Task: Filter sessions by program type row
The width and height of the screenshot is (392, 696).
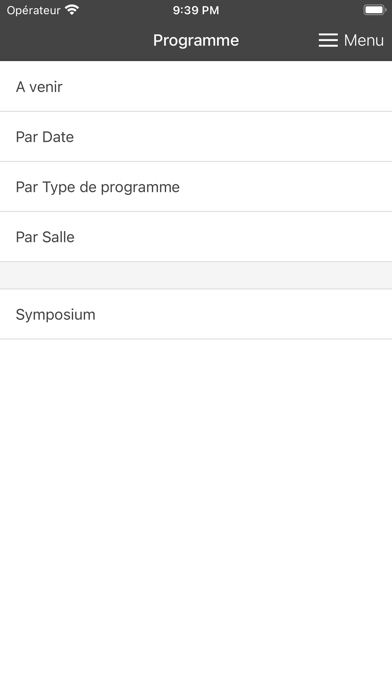Action: [x=196, y=187]
